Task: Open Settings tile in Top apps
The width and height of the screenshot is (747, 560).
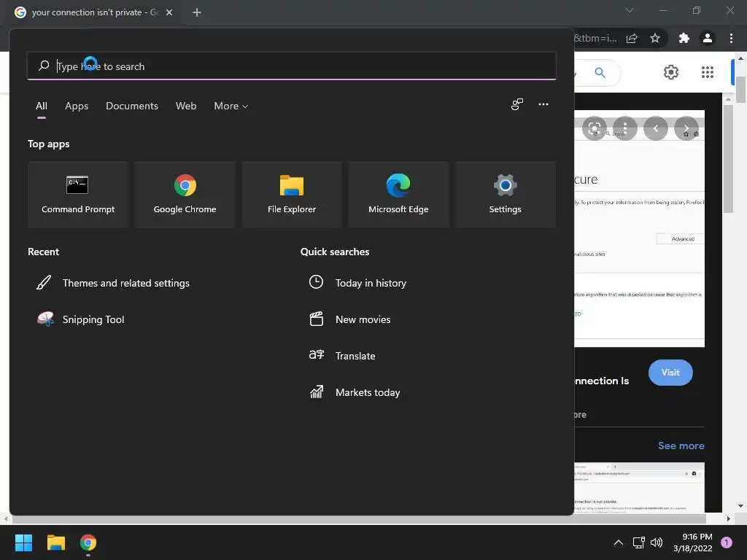Action: click(505, 194)
